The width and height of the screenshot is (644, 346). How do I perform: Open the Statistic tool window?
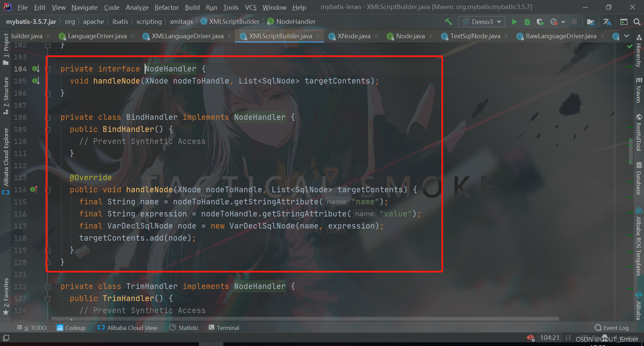pyautogui.click(x=184, y=328)
